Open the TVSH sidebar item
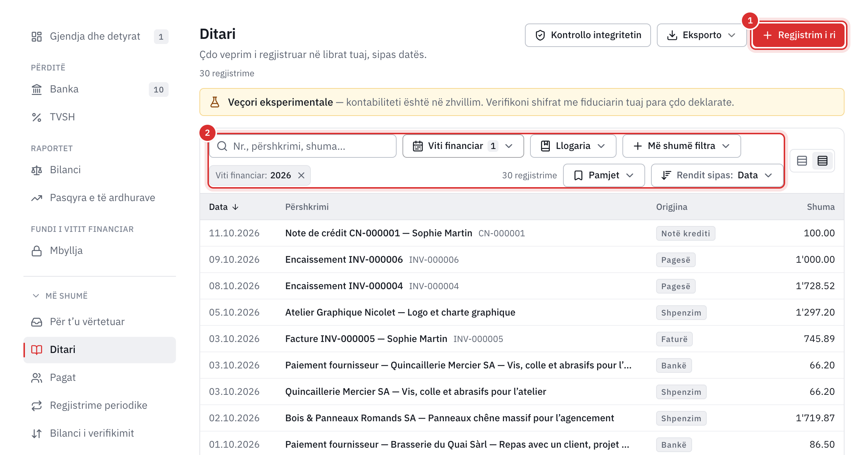868x455 pixels. (100, 117)
